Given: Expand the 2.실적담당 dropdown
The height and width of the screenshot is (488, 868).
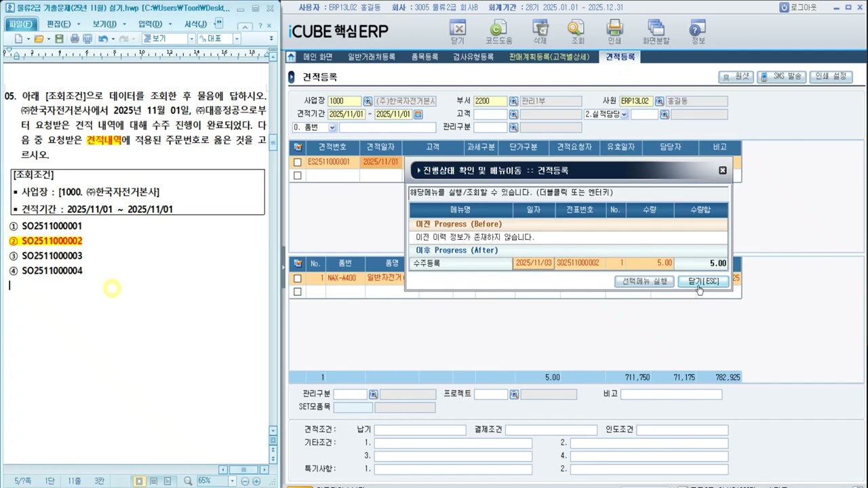Looking at the screenshot, I should (624, 115).
